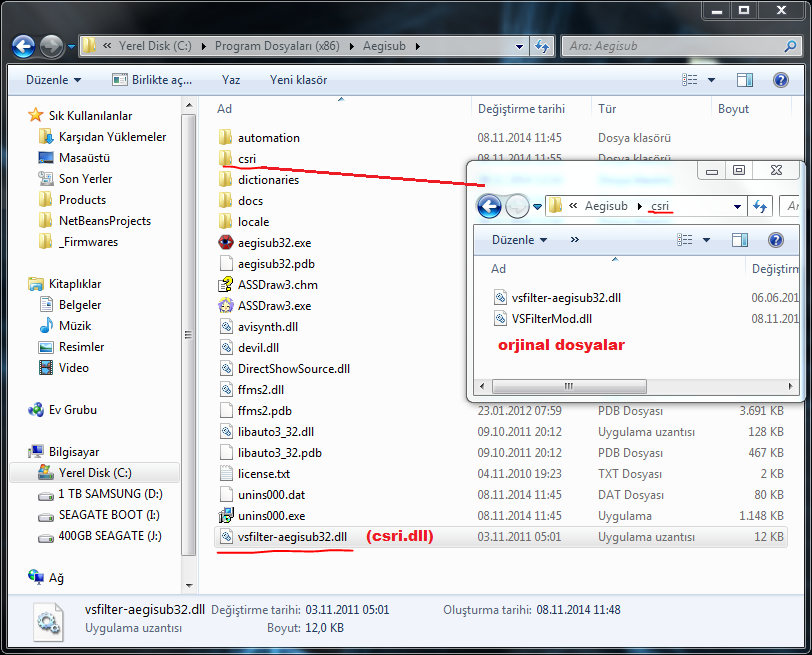
Task: Click the back navigation arrow in main window
Action: [25, 46]
